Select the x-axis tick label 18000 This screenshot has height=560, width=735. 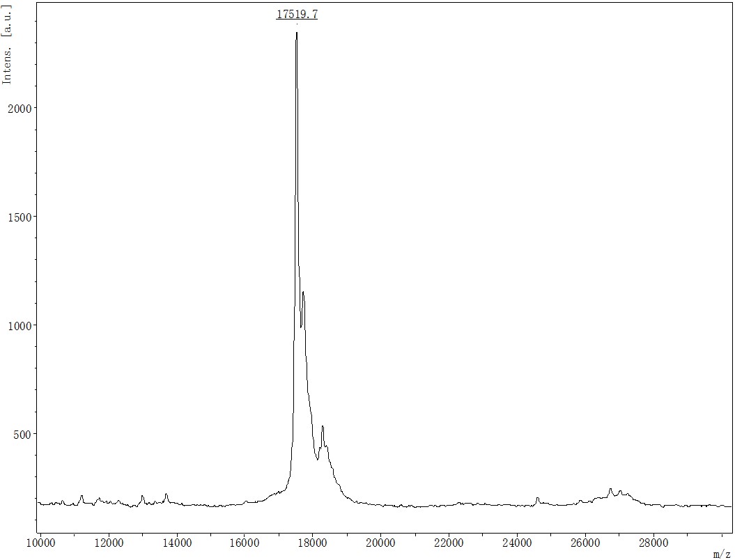313,543
